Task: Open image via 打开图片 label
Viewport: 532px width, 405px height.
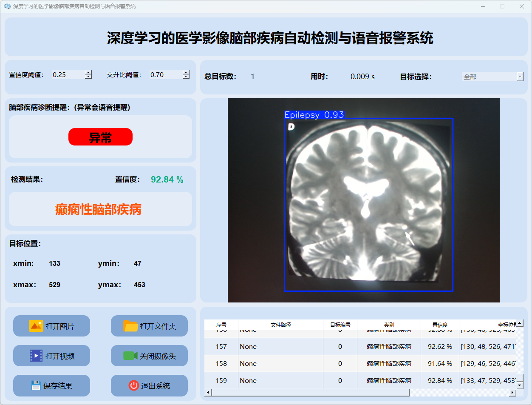Action: click(x=60, y=326)
